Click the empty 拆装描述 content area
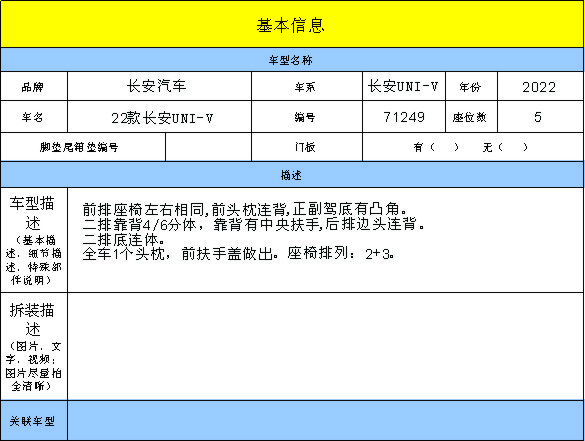This screenshot has width=585, height=441. pos(325,346)
